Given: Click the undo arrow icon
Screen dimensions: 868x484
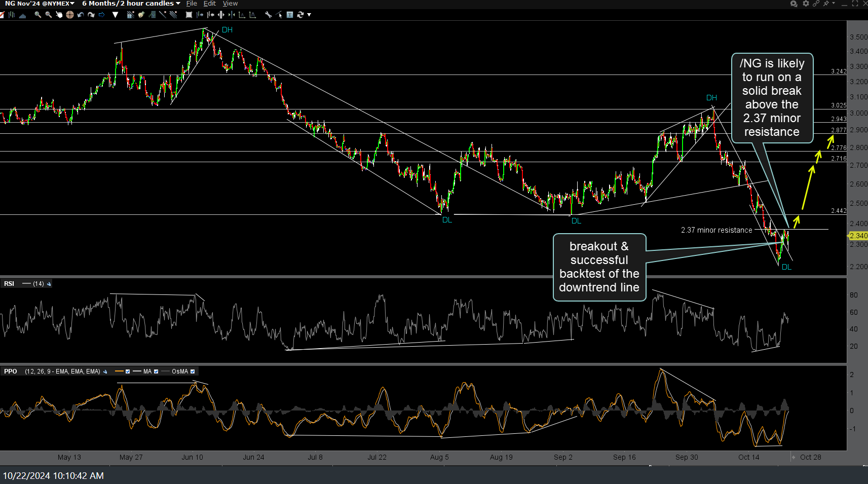Looking at the screenshot, I should coord(81,15).
